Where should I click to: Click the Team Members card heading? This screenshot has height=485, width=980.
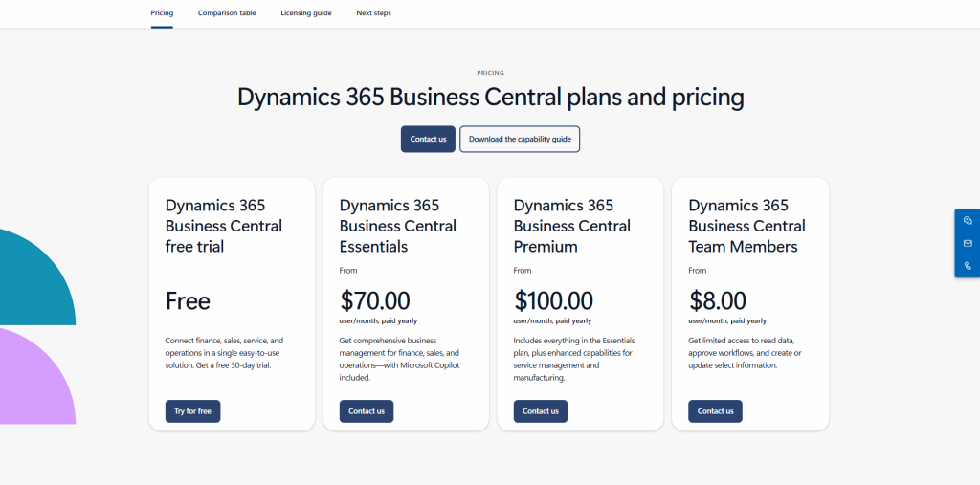[746, 226]
